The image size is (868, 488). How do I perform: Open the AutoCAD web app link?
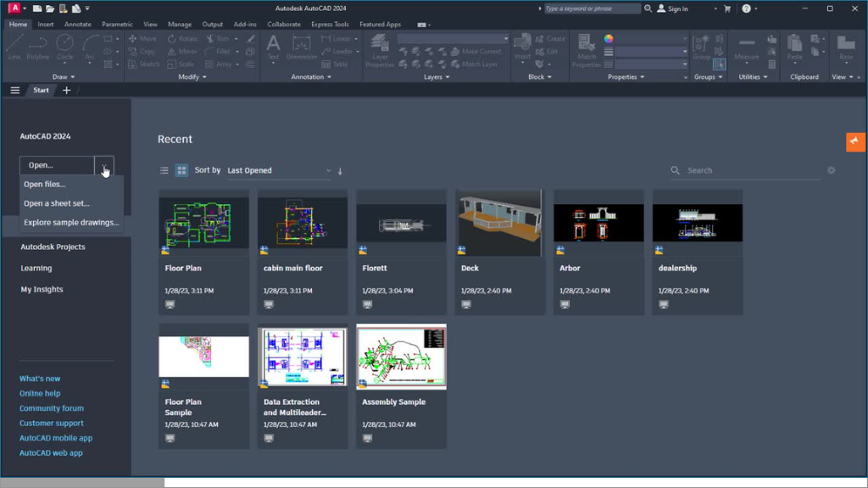(x=51, y=452)
